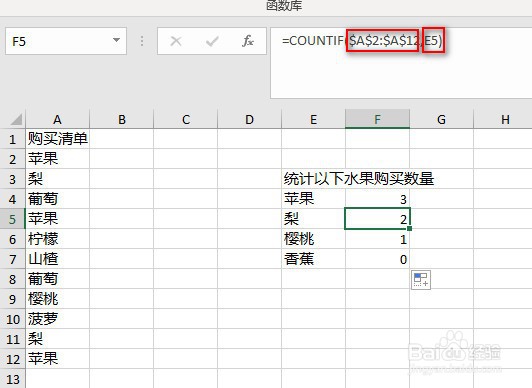Click cell A1 '购买清单'
The image size is (532, 388).
click(x=58, y=139)
